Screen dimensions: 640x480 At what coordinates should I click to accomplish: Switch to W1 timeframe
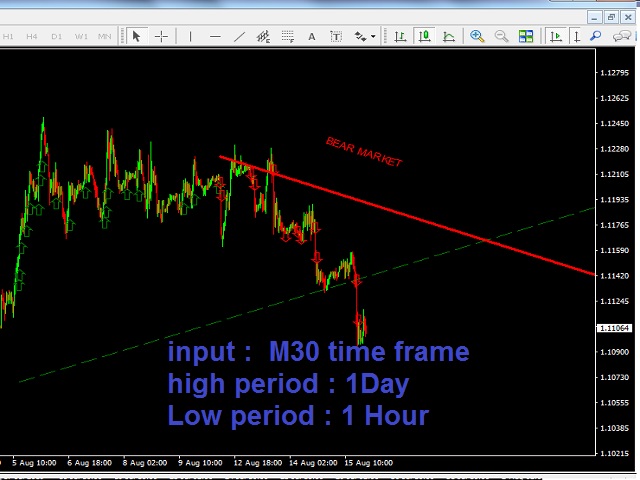click(x=81, y=36)
